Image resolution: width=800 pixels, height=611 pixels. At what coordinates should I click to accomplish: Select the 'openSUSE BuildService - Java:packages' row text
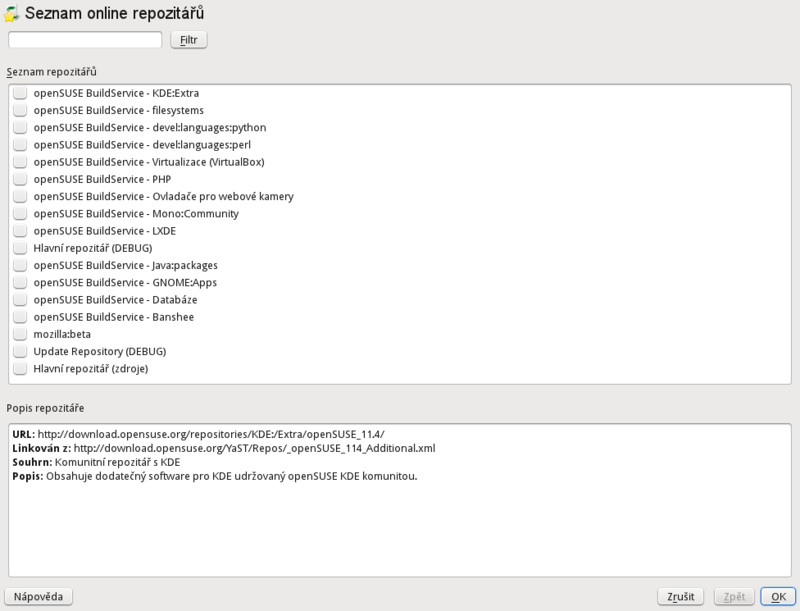[126, 266]
